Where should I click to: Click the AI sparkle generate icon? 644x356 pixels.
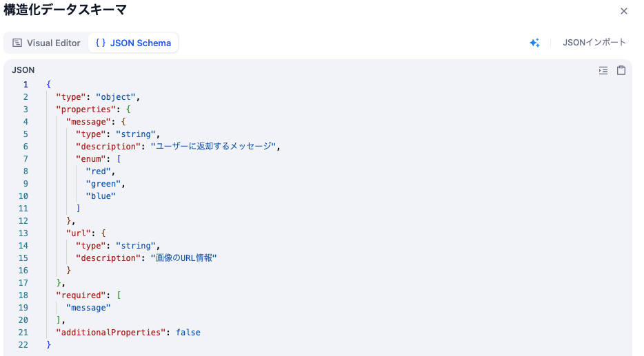(x=534, y=43)
